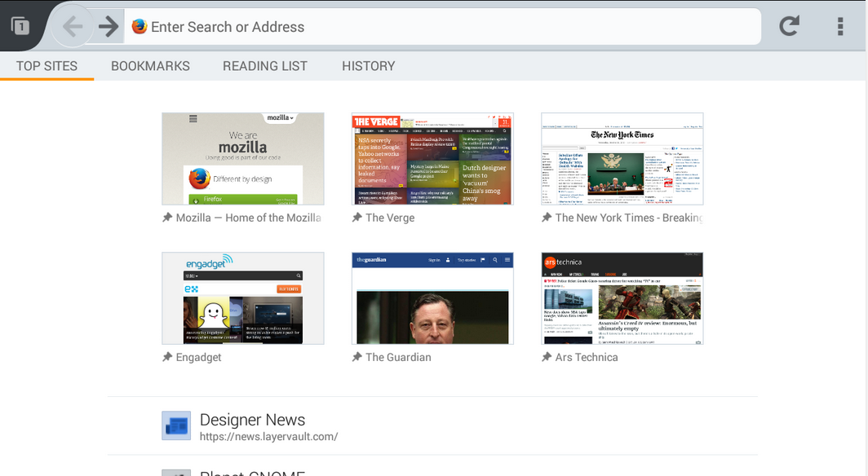
Task: Switch to the Reading List tab
Action: 265,66
